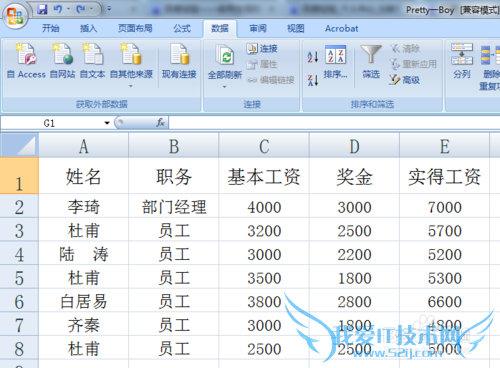
Task: Toggle the 筛选 filter funnel
Action: click(371, 62)
